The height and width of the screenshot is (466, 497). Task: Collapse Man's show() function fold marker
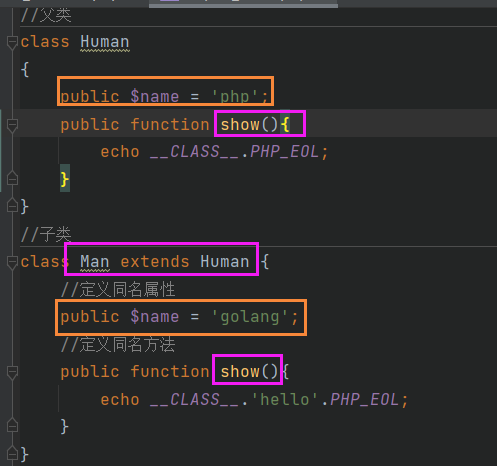pyautogui.click(x=12, y=372)
